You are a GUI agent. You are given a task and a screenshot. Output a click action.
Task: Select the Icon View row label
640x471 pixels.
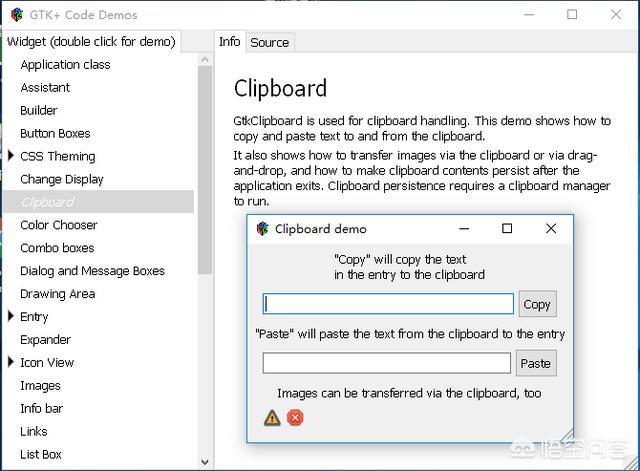pos(47,362)
